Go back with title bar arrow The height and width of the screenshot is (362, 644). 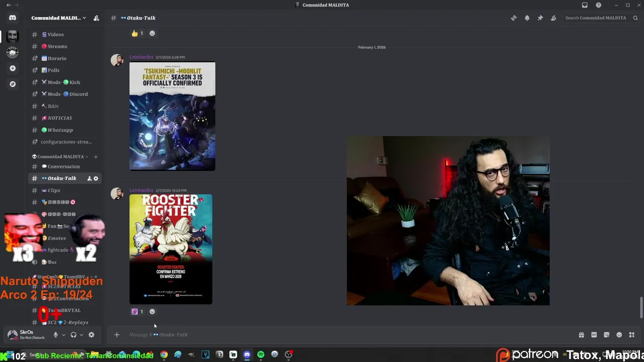9,5
